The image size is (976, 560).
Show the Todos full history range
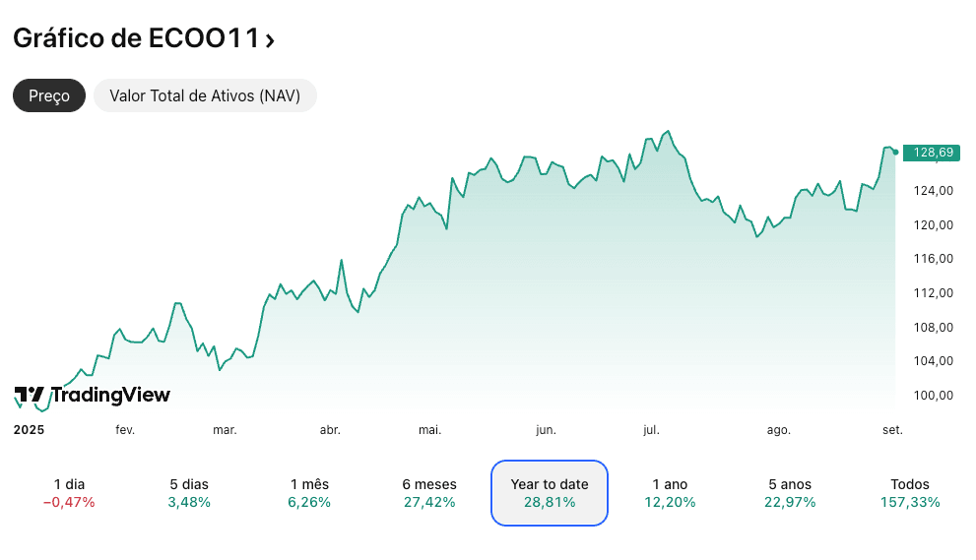(910, 493)
